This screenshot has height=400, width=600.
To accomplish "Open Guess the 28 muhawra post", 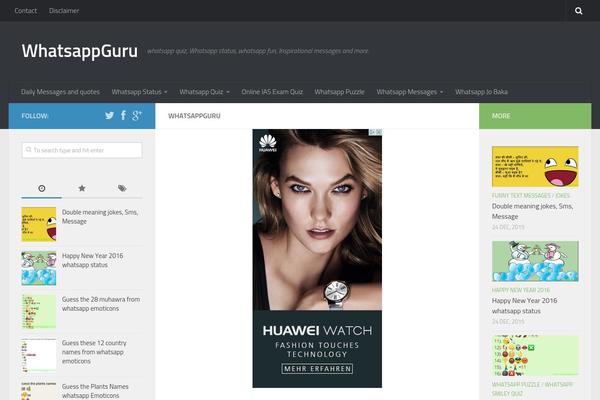I will click(101, 304).
